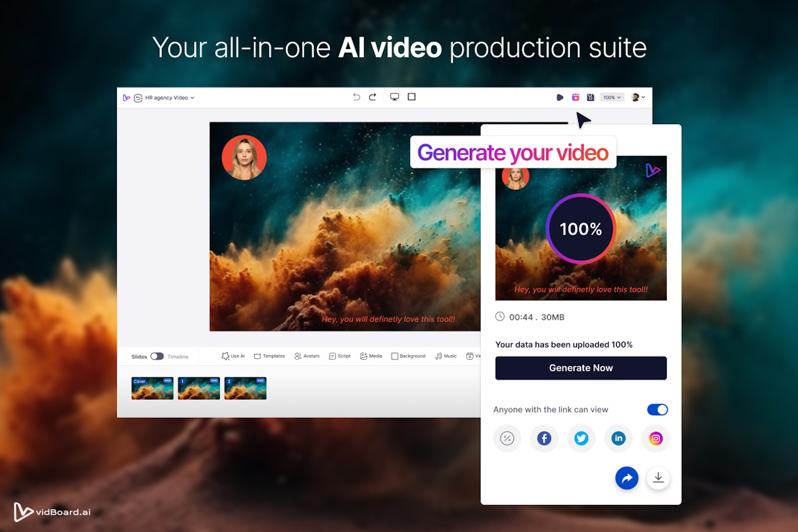Save the project with the save icon
798x532 pixels.
[x=591, y=97]
